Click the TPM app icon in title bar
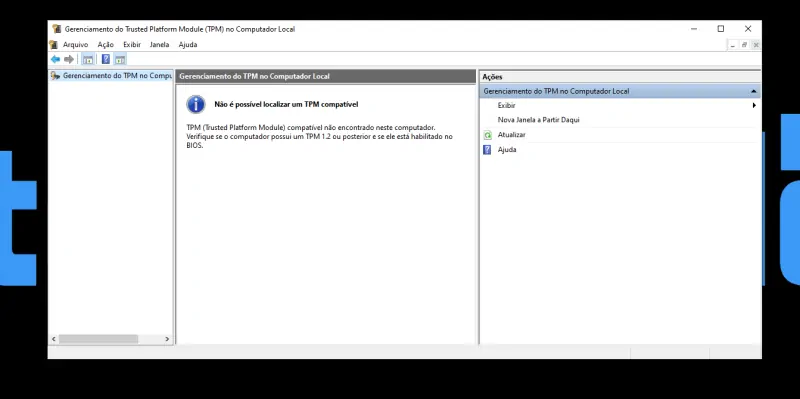 tap(57, 29)
